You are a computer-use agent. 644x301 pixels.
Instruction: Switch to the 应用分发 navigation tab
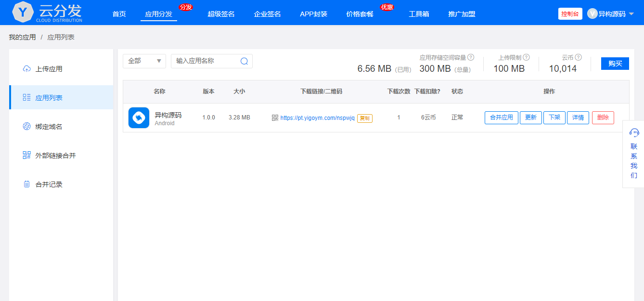tap(158, 14)
